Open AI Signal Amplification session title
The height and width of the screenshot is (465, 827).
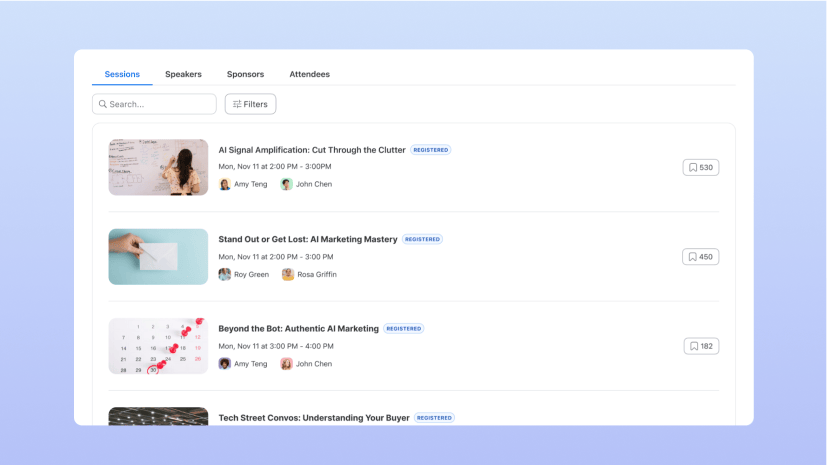click(311, 150)
